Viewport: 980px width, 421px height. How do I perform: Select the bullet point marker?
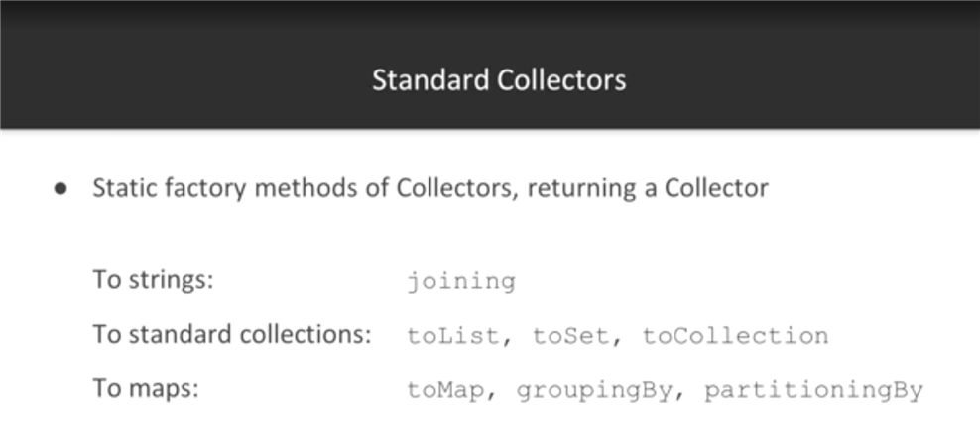pos(61,189)
